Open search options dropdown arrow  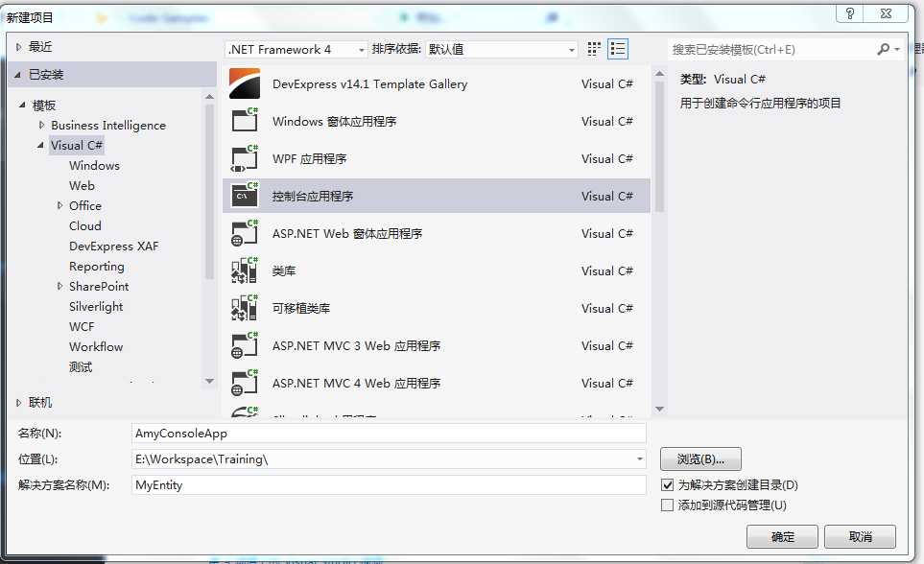[897, 50]
